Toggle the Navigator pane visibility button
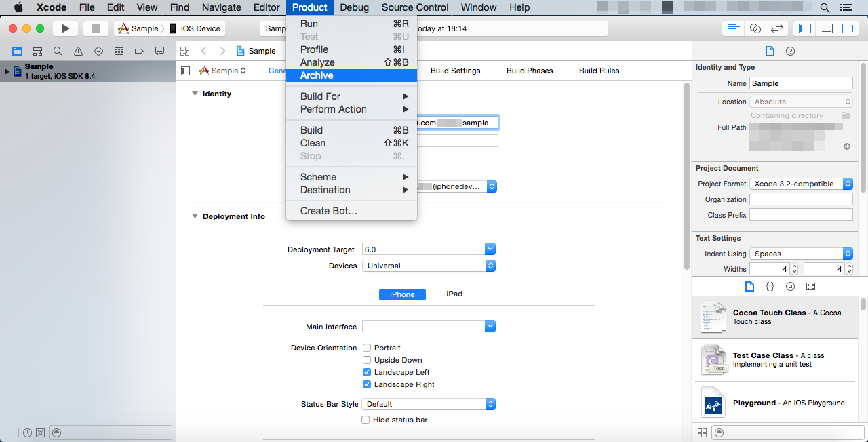This screenshot has width=868, height=442. (x=805, y=28)
